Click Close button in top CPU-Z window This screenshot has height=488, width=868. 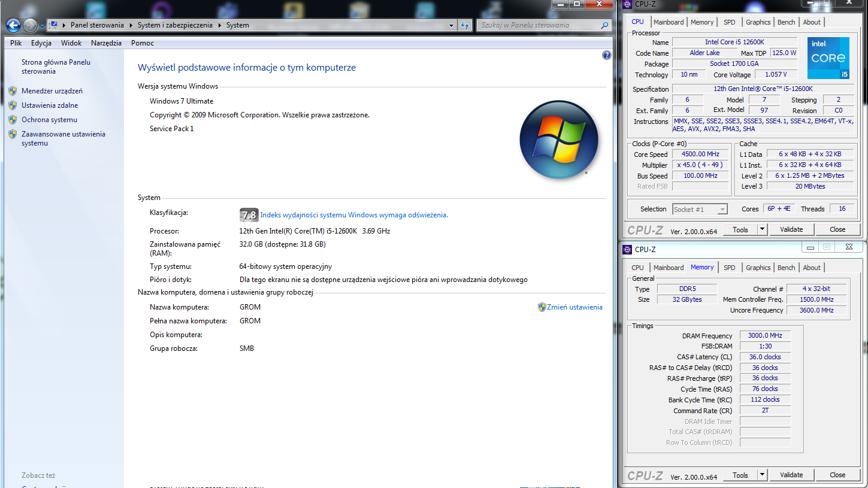point(837,229)
